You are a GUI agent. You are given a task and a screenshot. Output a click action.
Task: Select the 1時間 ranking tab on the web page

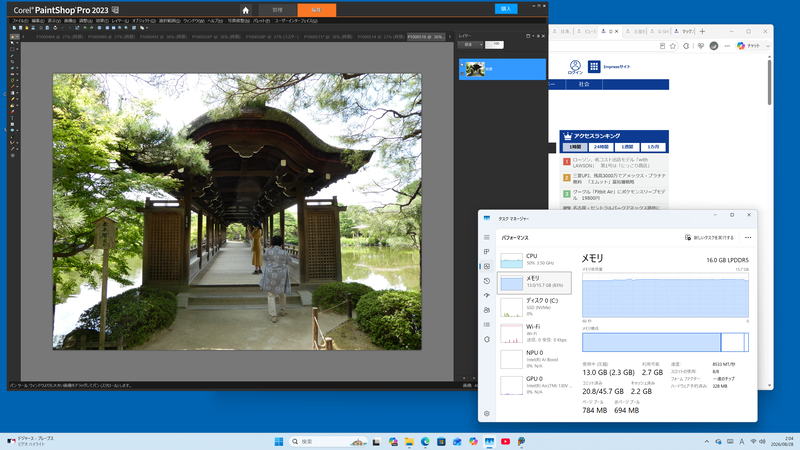[574, 147]
